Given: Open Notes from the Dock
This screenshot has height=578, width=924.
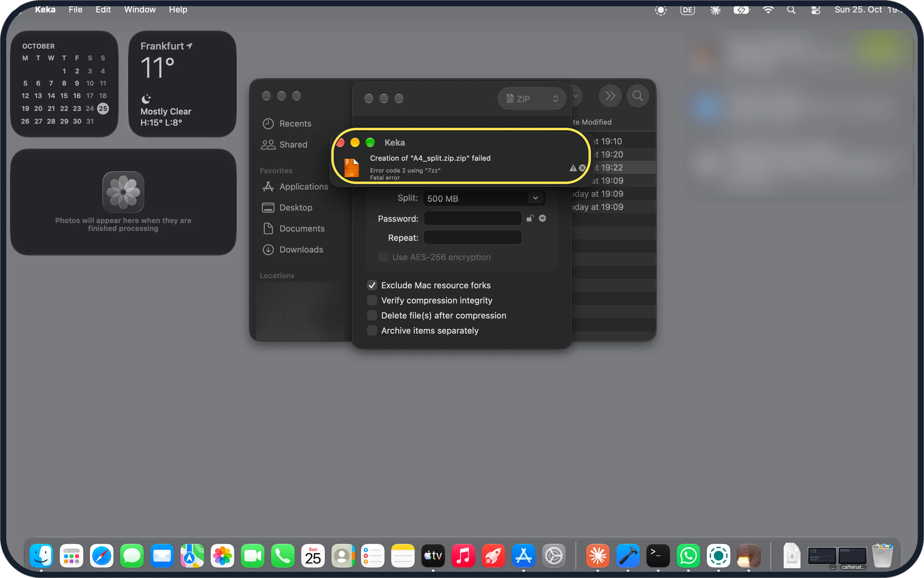Looking at the screenshot, I should coord(403,555).
